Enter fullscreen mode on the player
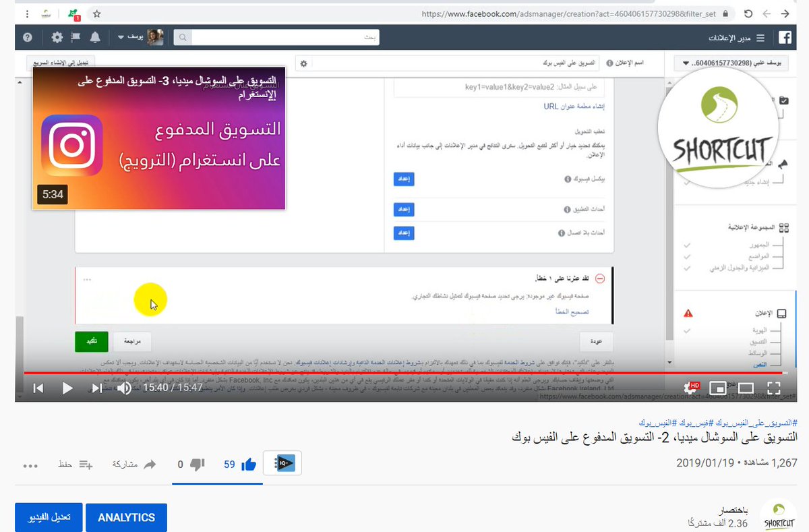Screen dimensions: 809x532 (x=774, y=388)
